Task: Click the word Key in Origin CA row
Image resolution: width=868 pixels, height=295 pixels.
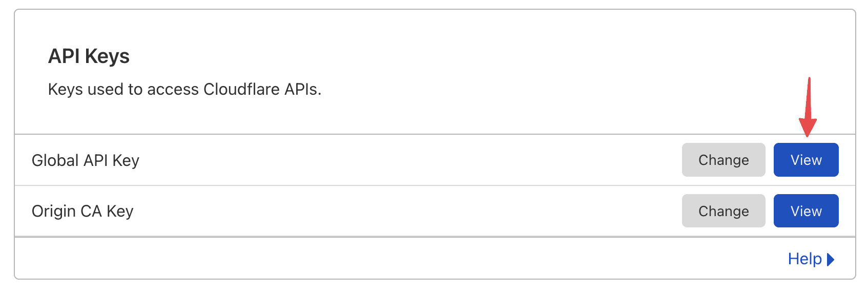Action: tap(120, 211)
